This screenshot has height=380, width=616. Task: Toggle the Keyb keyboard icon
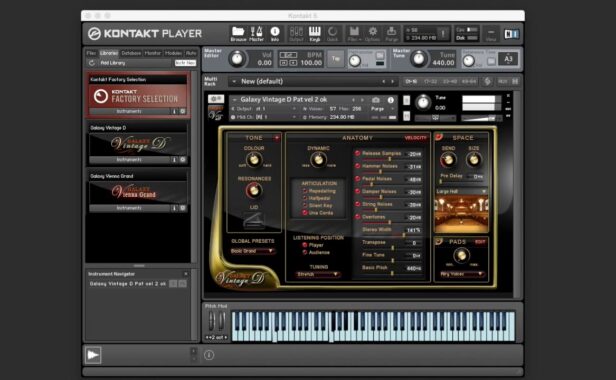(315, 32)
